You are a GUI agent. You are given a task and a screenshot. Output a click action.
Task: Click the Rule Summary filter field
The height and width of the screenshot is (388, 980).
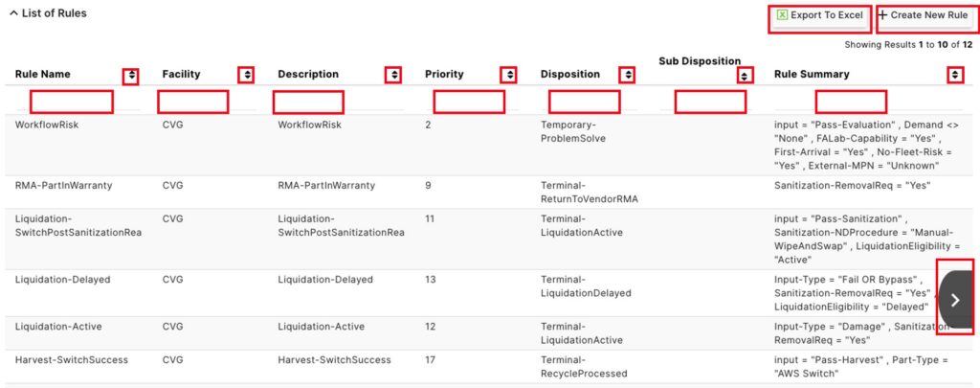point(851,102)
